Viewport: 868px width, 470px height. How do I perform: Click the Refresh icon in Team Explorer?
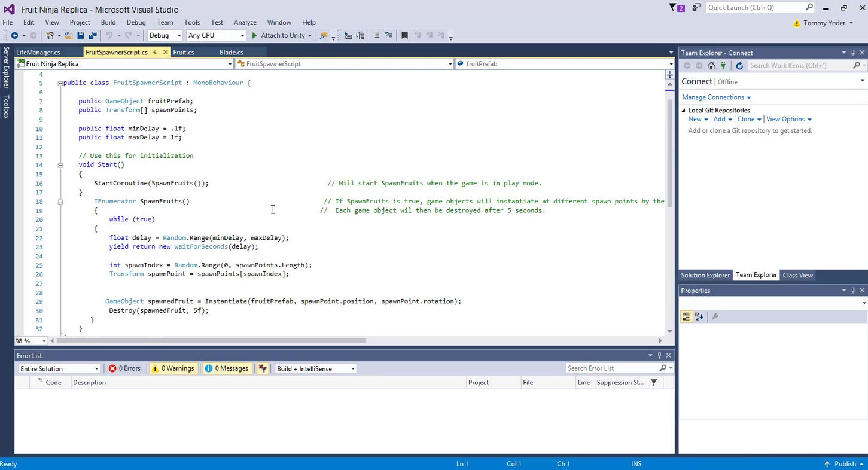[x=739, y=65]
